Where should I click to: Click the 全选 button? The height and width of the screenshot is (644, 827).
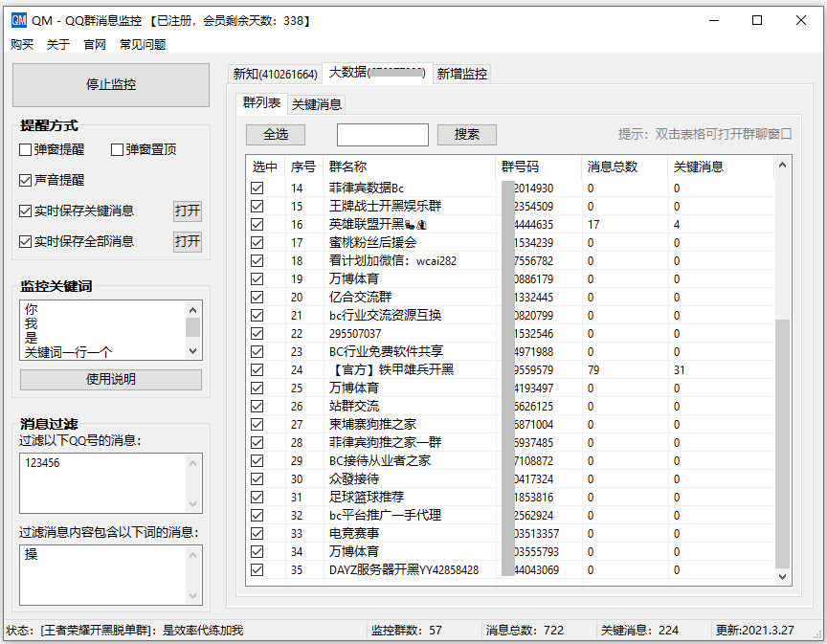(276, 135)
